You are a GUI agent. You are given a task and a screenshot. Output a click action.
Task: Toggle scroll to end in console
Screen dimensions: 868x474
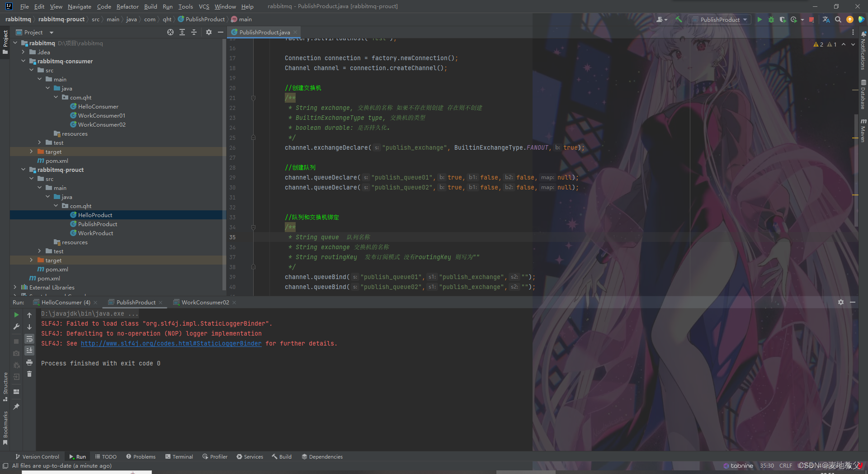click(29, 351)
